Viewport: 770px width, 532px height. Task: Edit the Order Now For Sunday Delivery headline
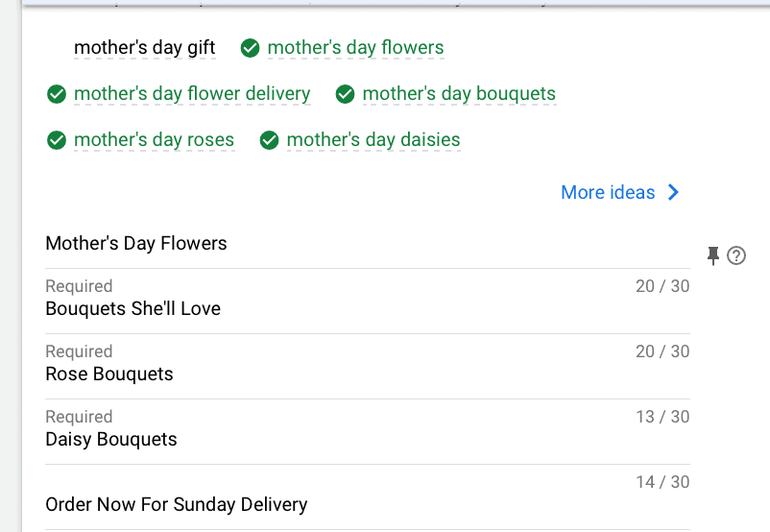(x=368, y=496)
